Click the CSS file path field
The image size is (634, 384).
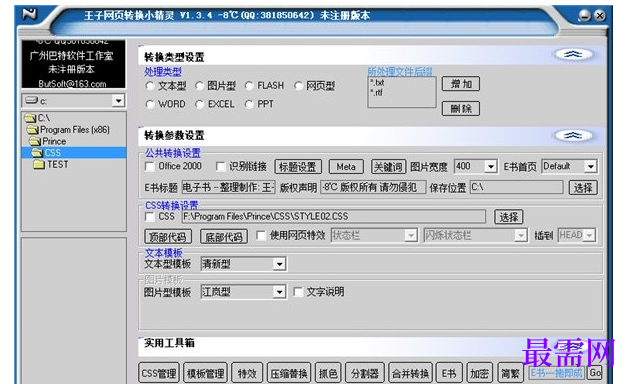coord(334,216)
